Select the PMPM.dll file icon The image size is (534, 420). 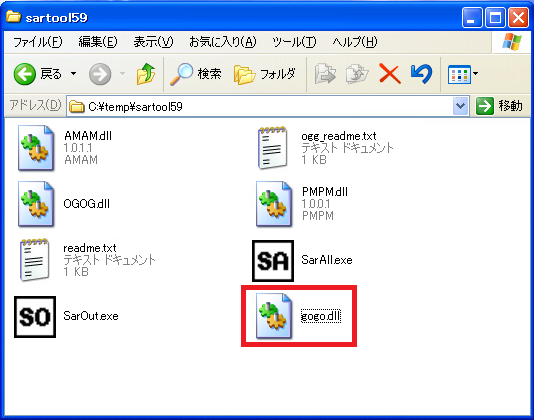[274, 204]
